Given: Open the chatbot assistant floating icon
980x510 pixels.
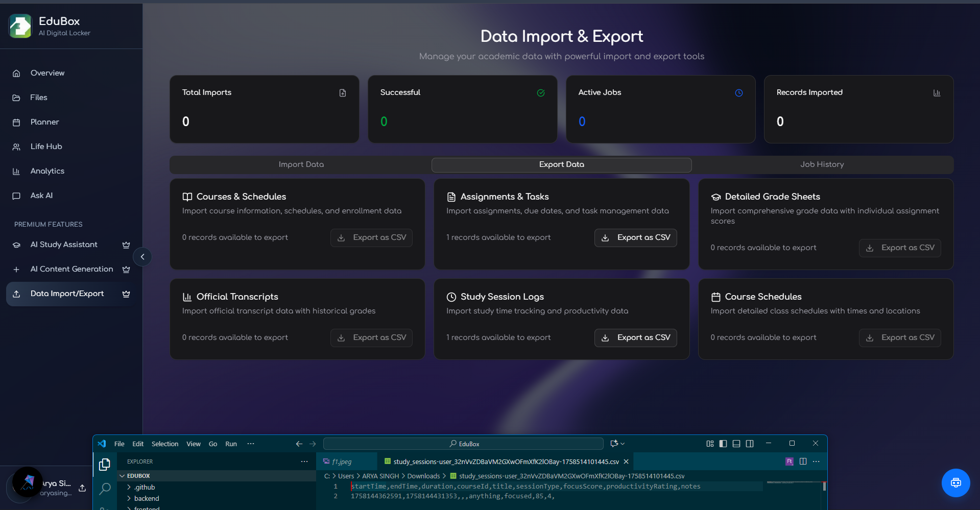Looking at the screenshot, I should [955, 482].
